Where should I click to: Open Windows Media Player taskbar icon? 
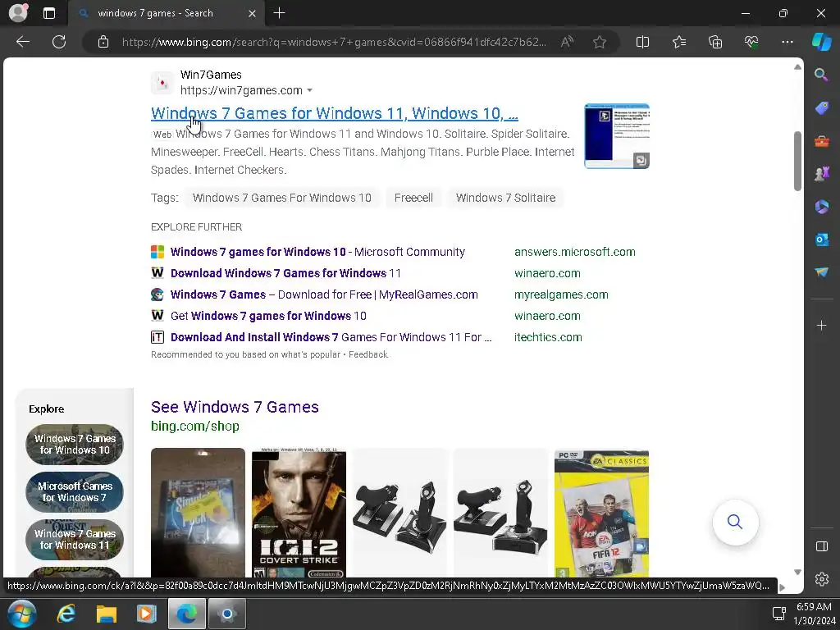click(146, 614)
